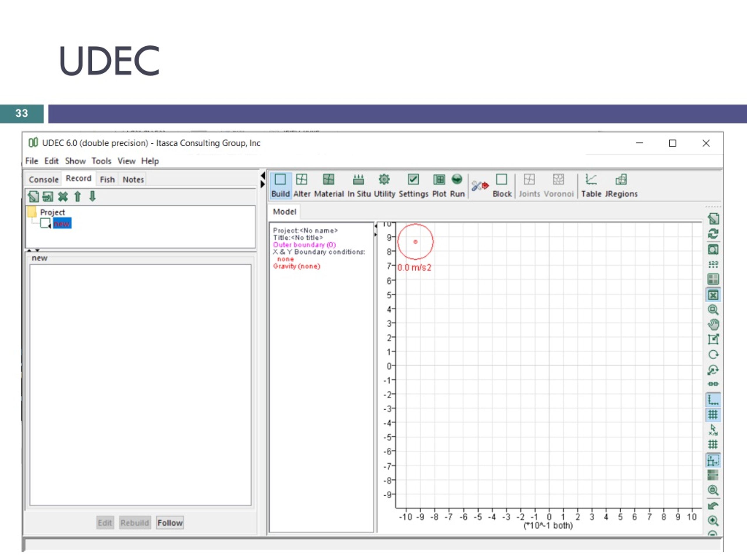The height and width of the screenshot is (560, 747).
Task: Collapse left pane with the left-pointing triangle
Action: 263,176
